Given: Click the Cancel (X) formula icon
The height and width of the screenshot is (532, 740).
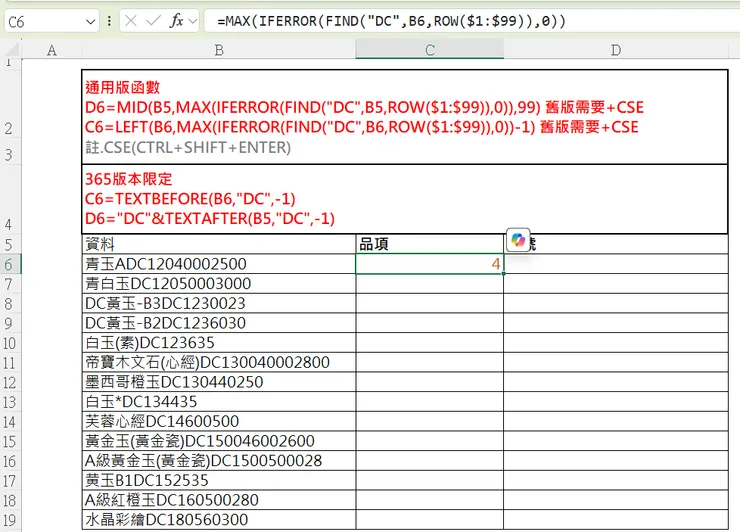Looking at the screenshot, I should (x=131, y=21).
